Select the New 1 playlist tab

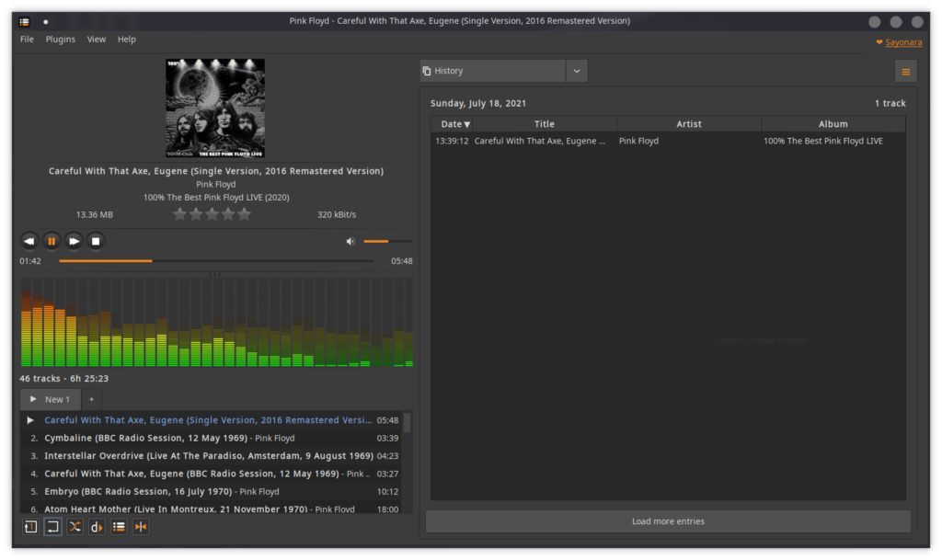(x=51, y=399)
